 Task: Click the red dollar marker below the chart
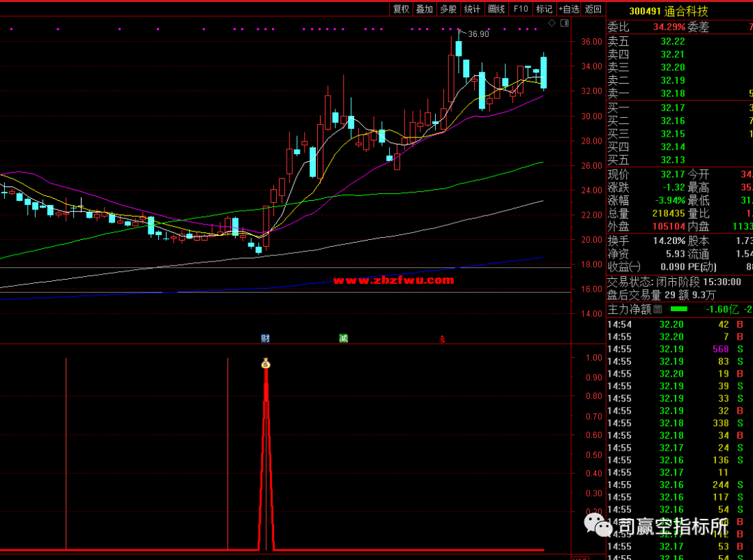(x=442, y=340)
